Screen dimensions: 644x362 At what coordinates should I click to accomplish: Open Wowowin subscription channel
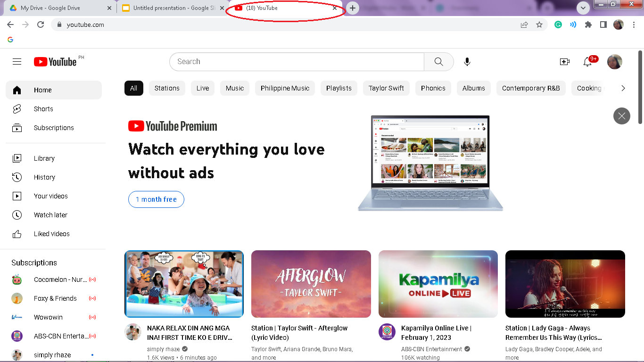click(x=54, y=317)
